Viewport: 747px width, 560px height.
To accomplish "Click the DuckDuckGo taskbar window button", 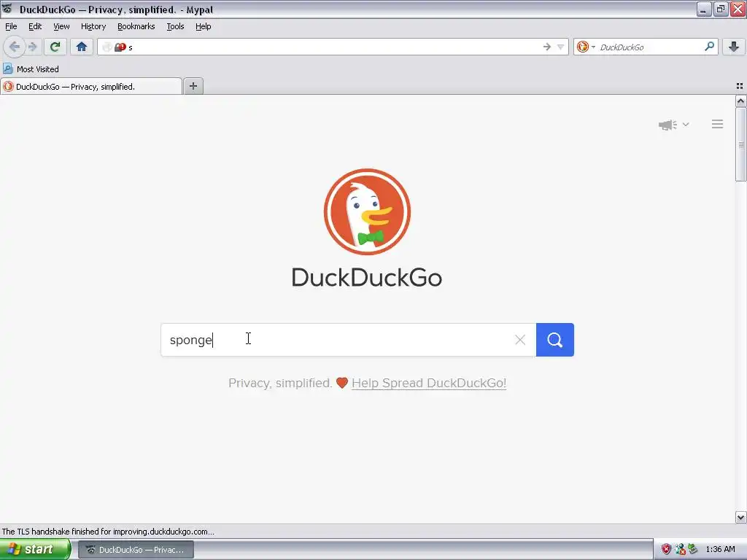I will (136, 550).
